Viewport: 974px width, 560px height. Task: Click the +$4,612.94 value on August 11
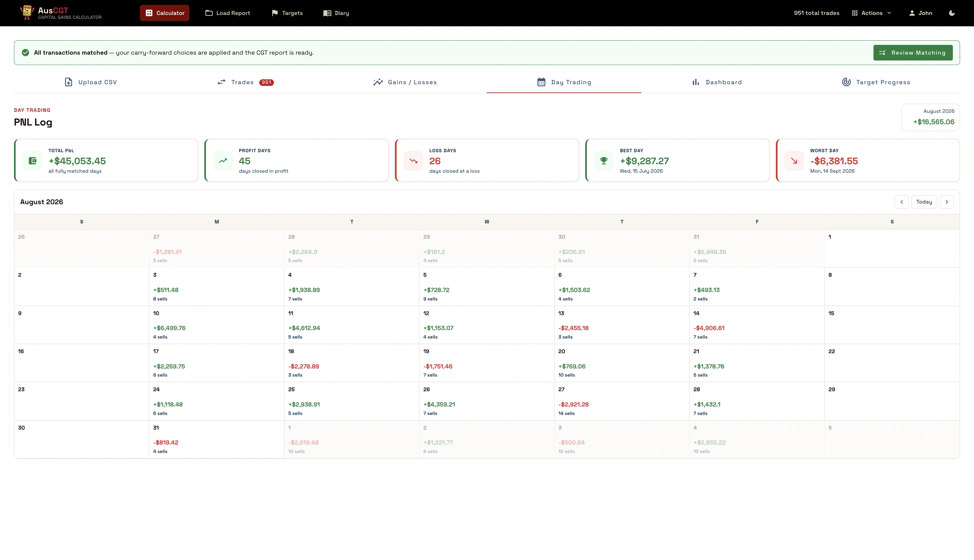(x=304, y=328)
